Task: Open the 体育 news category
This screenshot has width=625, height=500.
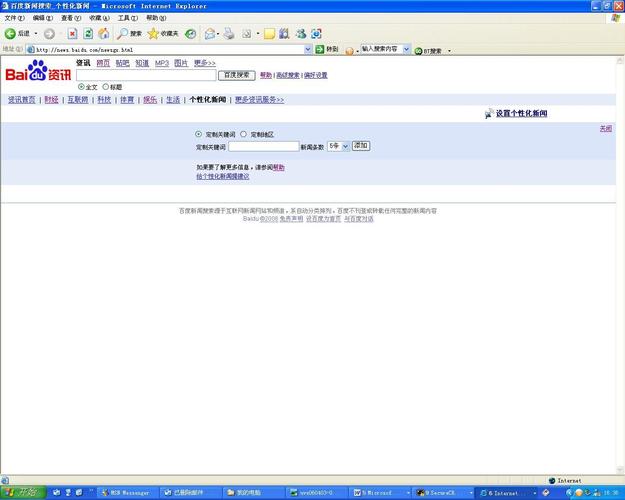Action: pyautogui.click(x=127, y=100)
